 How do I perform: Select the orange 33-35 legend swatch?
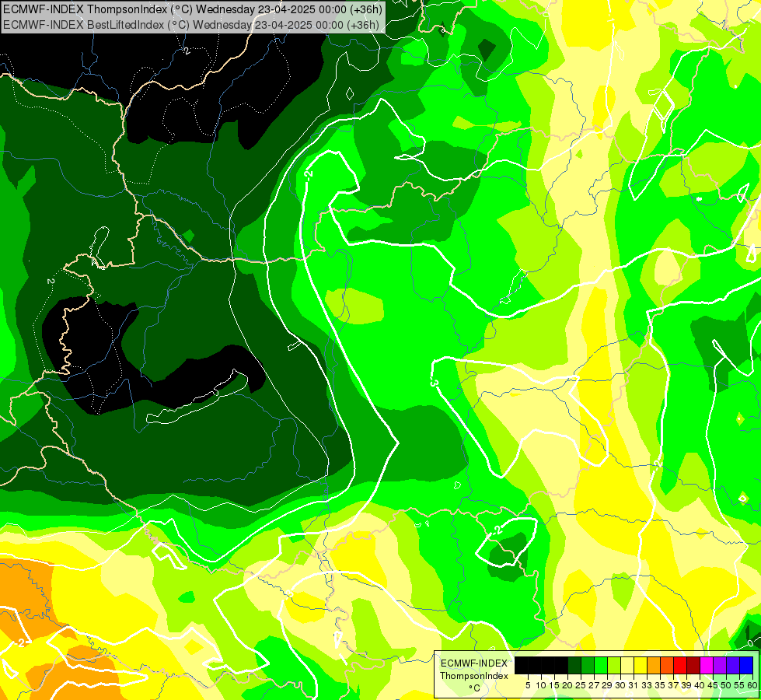[654, 665]
